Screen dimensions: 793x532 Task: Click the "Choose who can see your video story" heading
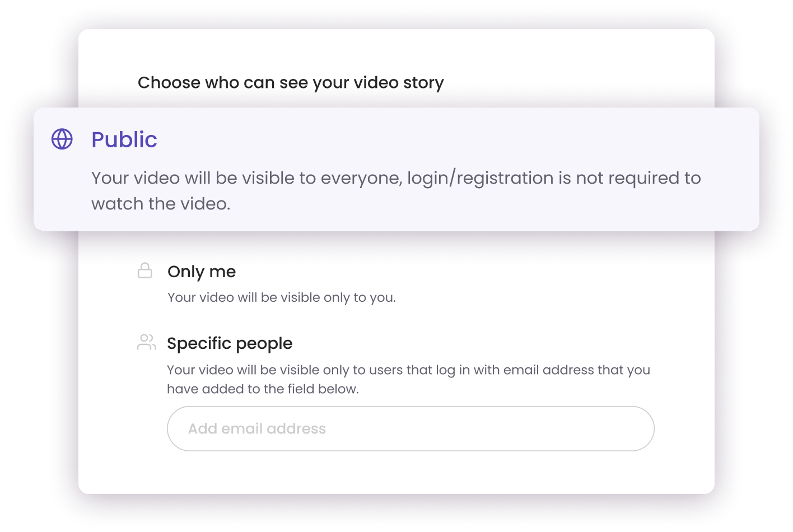click(291, 83)
